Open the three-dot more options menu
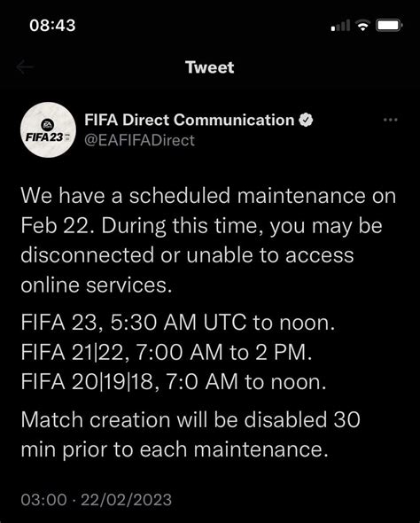 pyautogui.click(x=391, y=120)
